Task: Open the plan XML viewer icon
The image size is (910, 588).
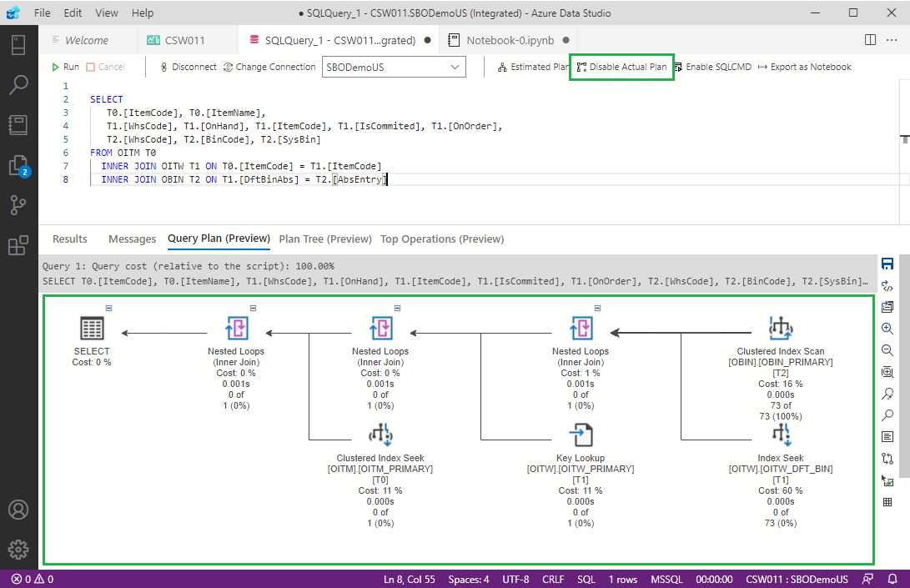Action: pos(887,285)
